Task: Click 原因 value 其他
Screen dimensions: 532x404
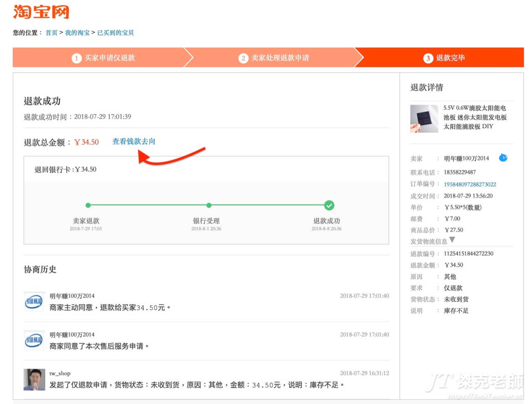Action: point(450,277)
